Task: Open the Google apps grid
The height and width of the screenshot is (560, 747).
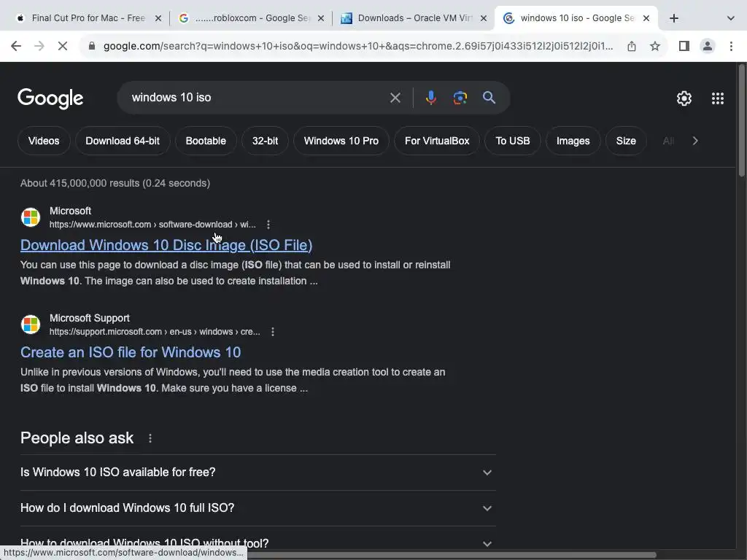Action: point(718,98)
